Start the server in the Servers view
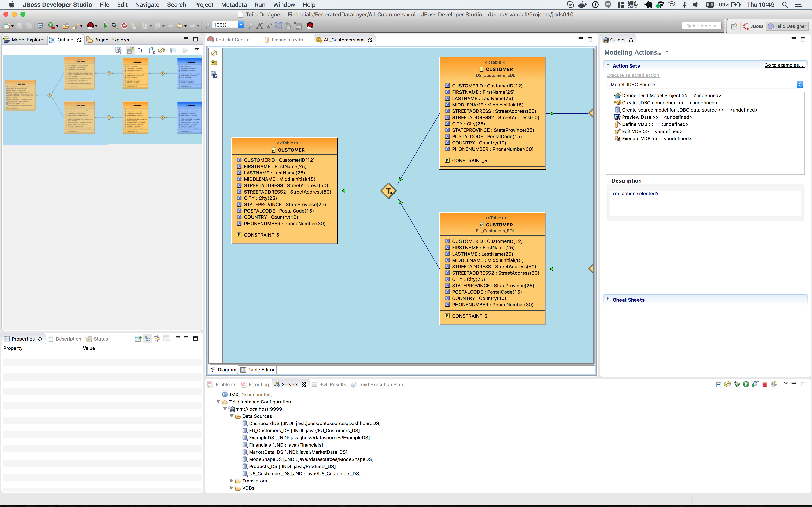This screenshot has width=812, height=507. pos(746,384)
